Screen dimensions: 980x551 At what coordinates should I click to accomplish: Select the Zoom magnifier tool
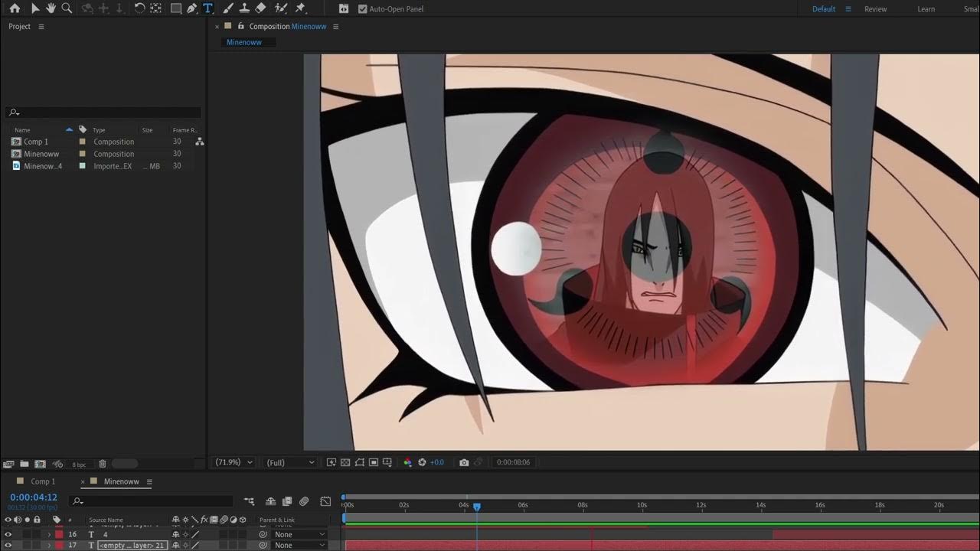pos(67,8)
